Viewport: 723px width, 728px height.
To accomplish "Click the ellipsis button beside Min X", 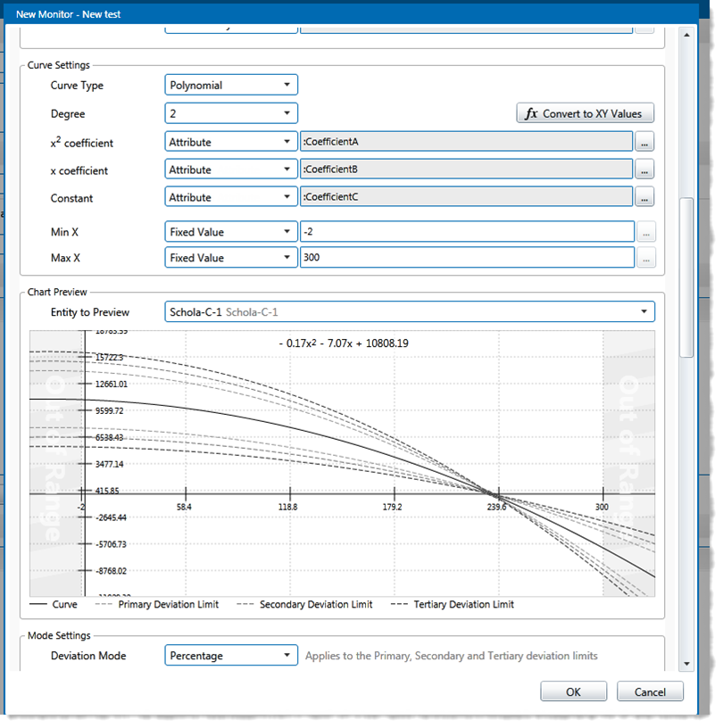I will pyautogui.click(x=644, y=232).
